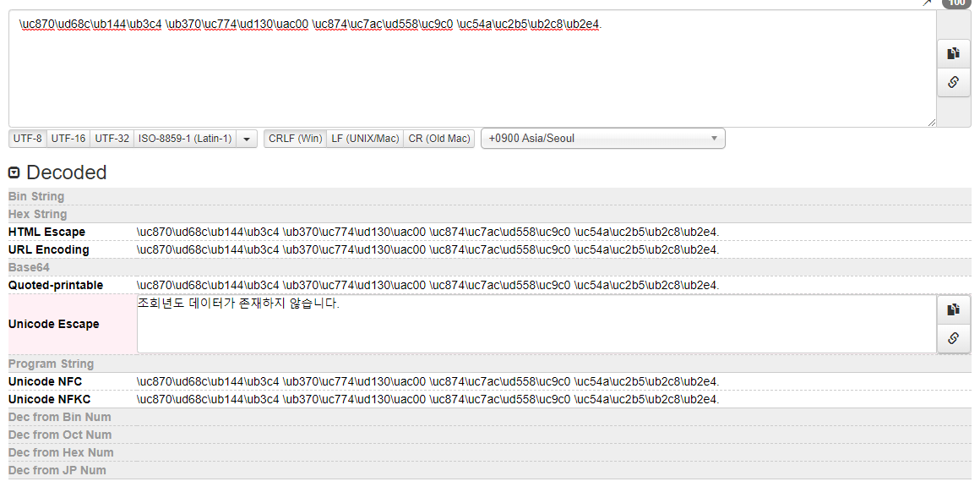Click the HTML Escape output value
Viewport: 980px width, 487px height.
[428, 232]
